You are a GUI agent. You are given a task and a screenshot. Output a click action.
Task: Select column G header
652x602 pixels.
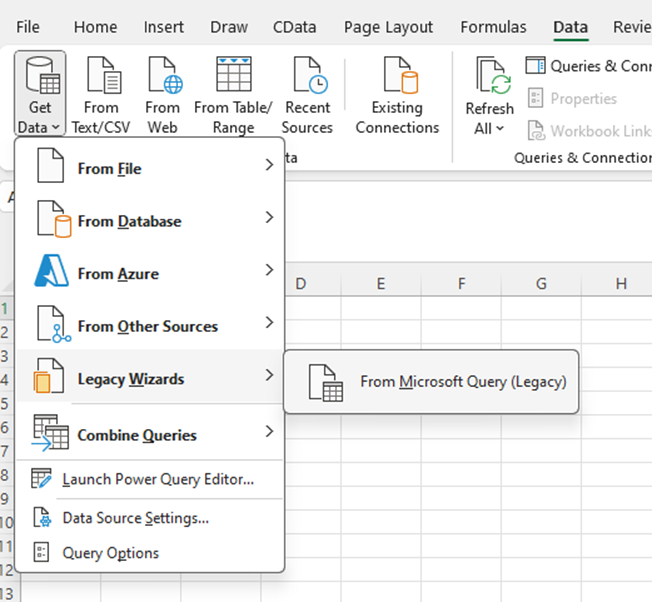(x=541, y=285)
